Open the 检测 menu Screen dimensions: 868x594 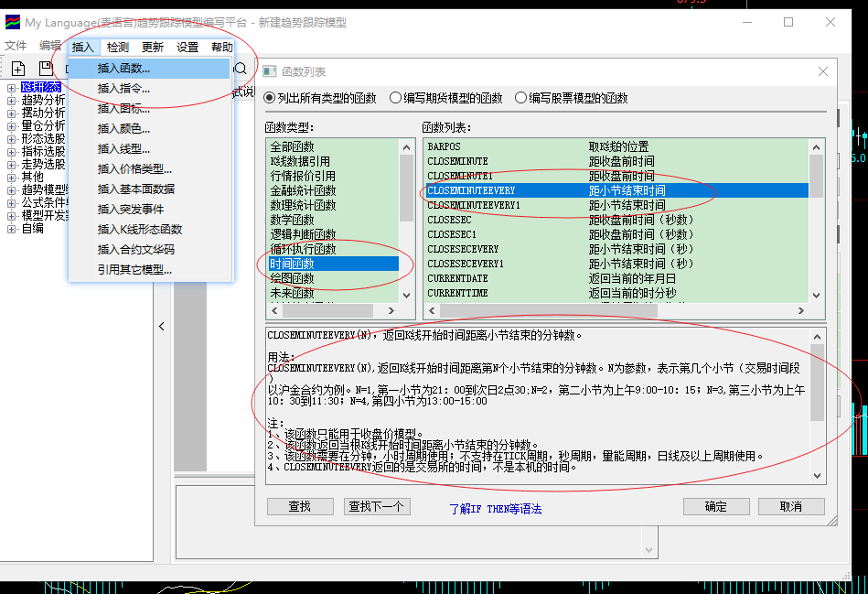(x=118, y=48)
